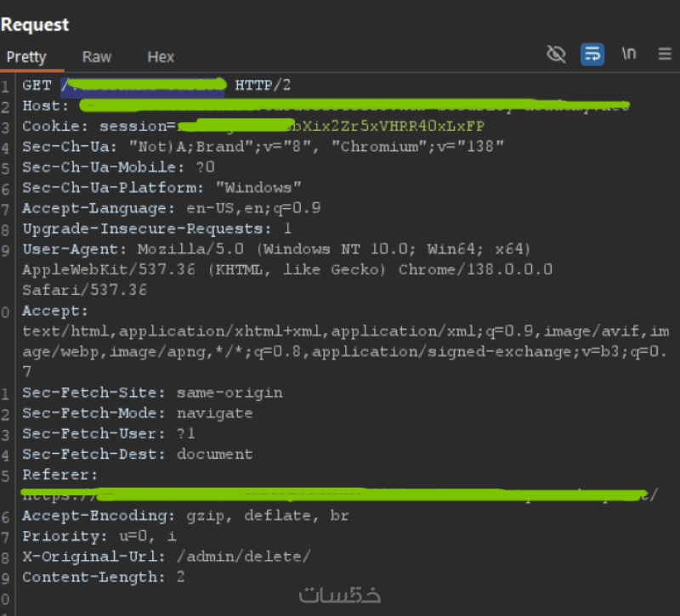Click the Sec-Ch-Ua-Platform "Windows" value
The image size is (680, 616).
(258, 188)
